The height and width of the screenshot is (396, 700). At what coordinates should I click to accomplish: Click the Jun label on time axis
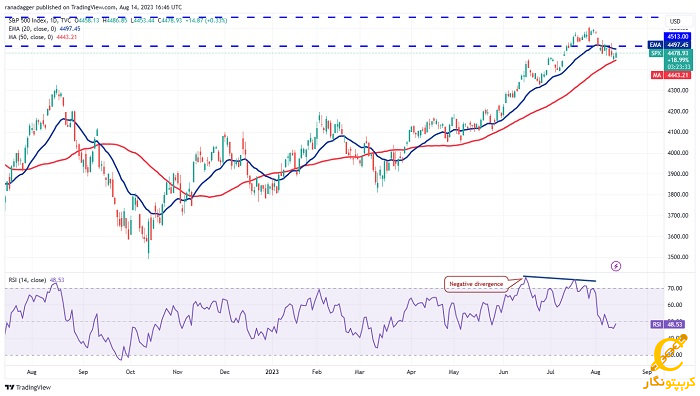point(503,371)
